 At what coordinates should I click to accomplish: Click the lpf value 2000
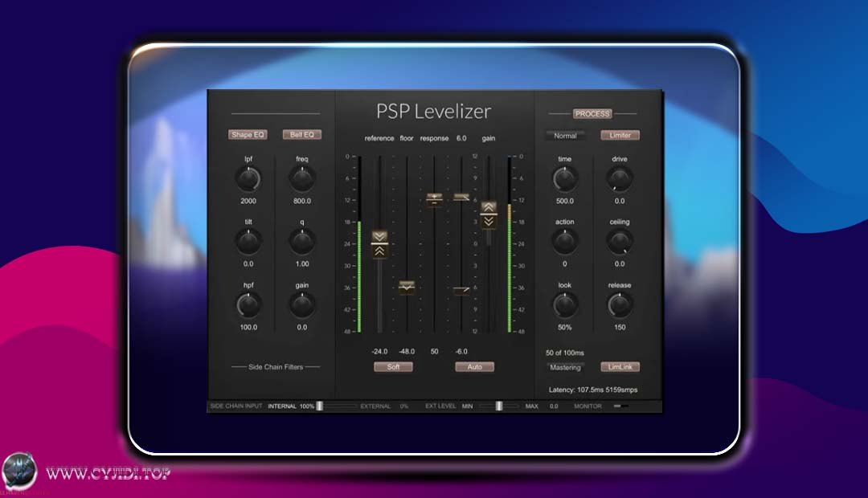pos(248,201)
